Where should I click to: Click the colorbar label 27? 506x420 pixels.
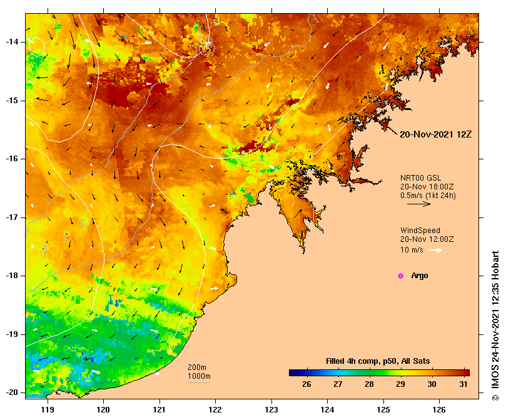pyautogui.click(x=338, y=384)
